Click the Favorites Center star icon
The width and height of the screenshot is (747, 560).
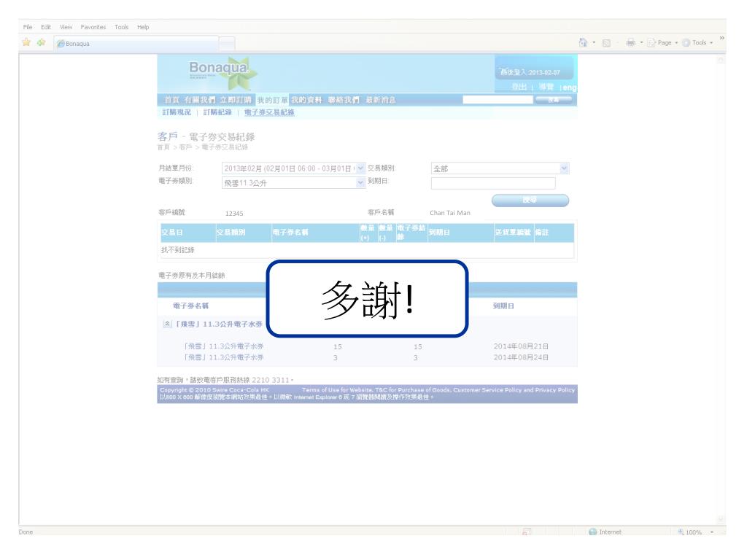[x=26, y=42]
